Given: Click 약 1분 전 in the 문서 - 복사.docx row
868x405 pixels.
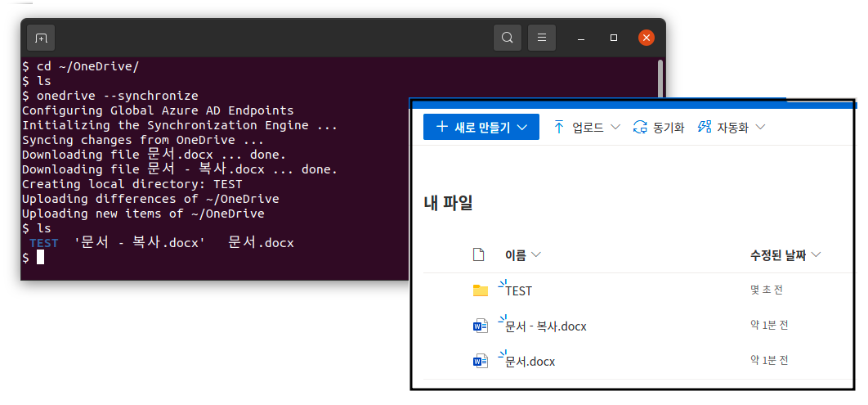Looking at the screenshot, I should coord(769,325).
